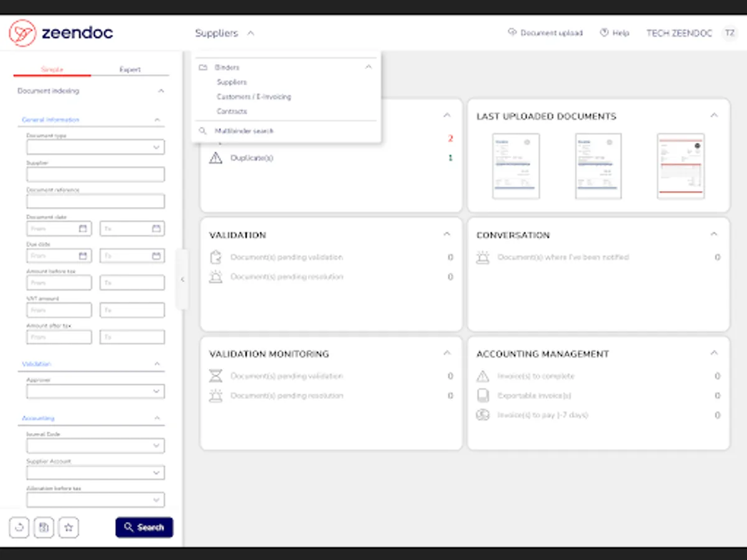
Task: Open the Journal Code dropdown
Action: (x=95, y=445)
